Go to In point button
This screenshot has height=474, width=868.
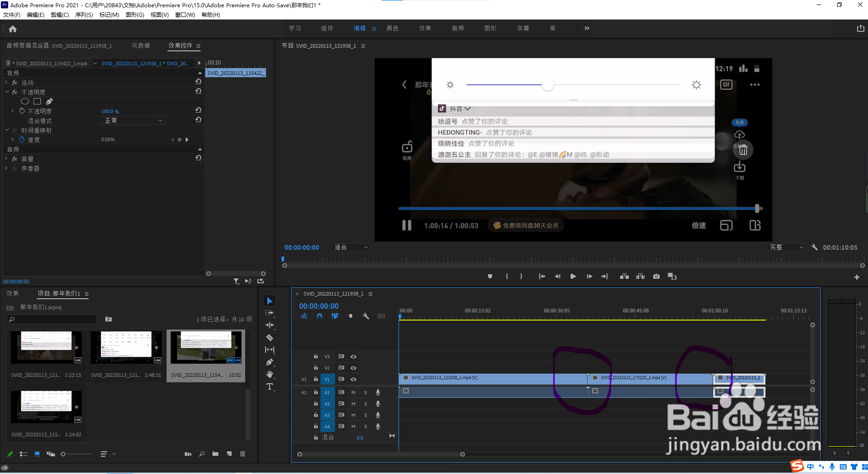pos(542,276)
